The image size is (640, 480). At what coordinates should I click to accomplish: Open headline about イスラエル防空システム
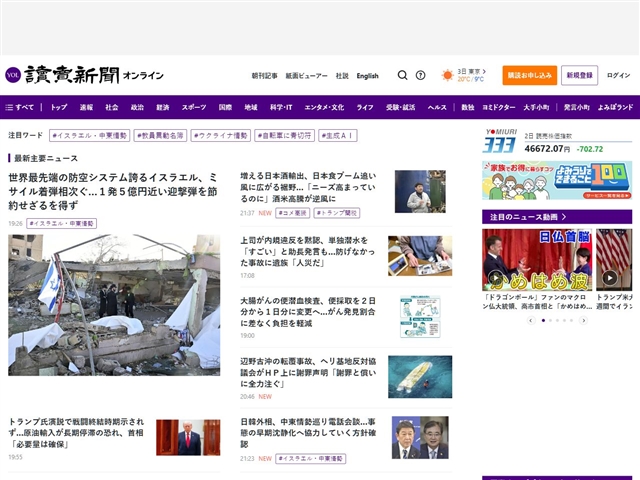[x=113, y=191]
